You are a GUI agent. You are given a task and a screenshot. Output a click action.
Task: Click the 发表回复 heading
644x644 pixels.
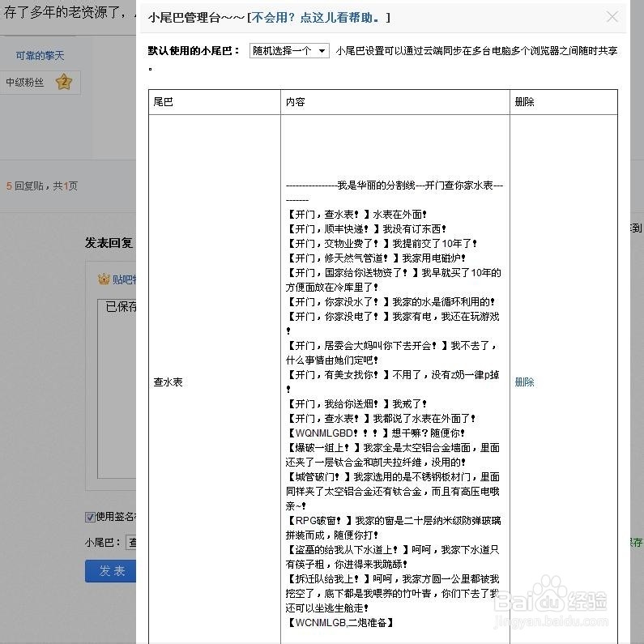109,243
